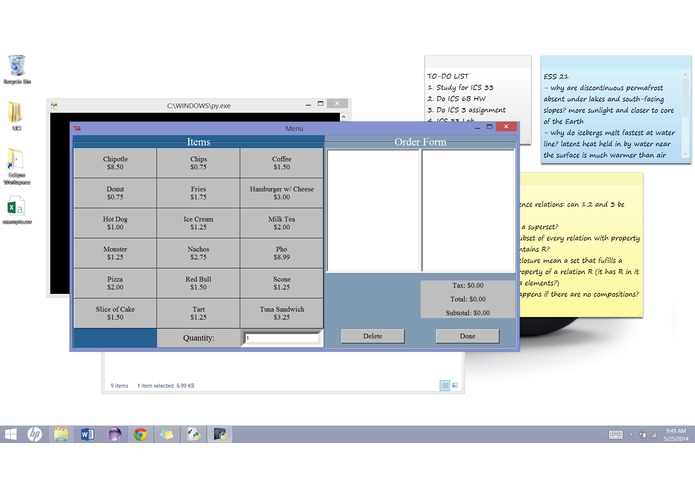Add Ice Cream $1.25 item

(x=198, y=223)
